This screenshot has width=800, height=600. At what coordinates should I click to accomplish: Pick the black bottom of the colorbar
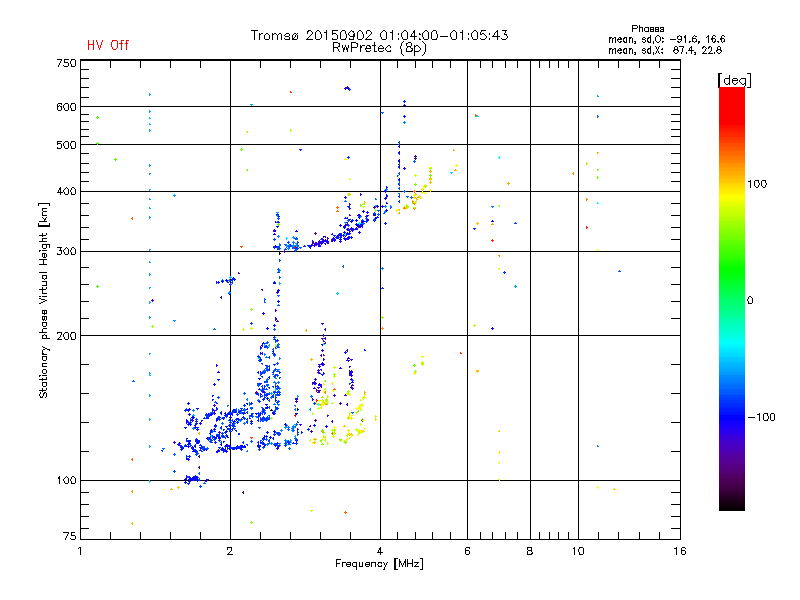point(731,505)
